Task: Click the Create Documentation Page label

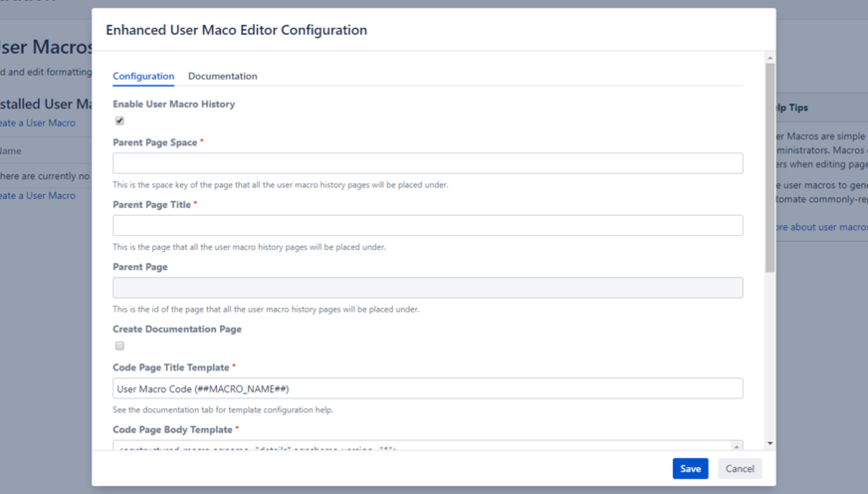Action: click(x=176, y=329)
